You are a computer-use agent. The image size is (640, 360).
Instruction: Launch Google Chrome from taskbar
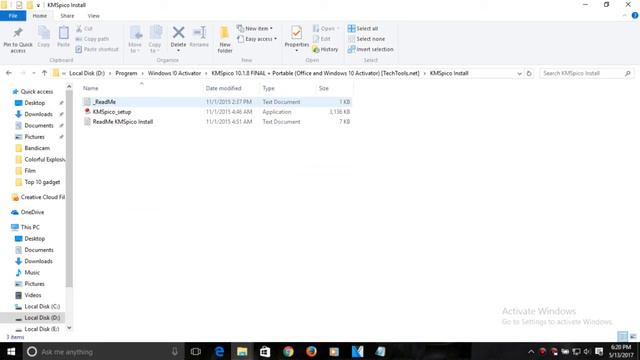(288, 351)
